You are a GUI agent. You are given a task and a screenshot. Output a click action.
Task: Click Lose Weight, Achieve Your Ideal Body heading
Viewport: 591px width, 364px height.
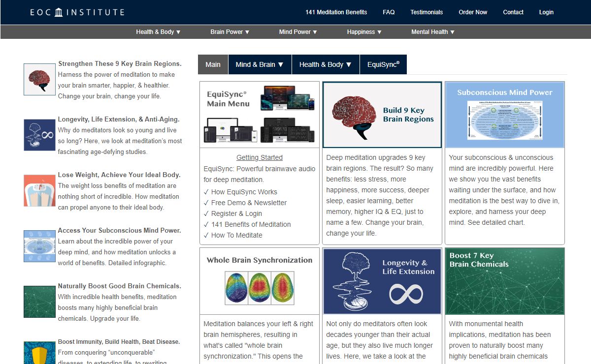click(x=119, y=175)
